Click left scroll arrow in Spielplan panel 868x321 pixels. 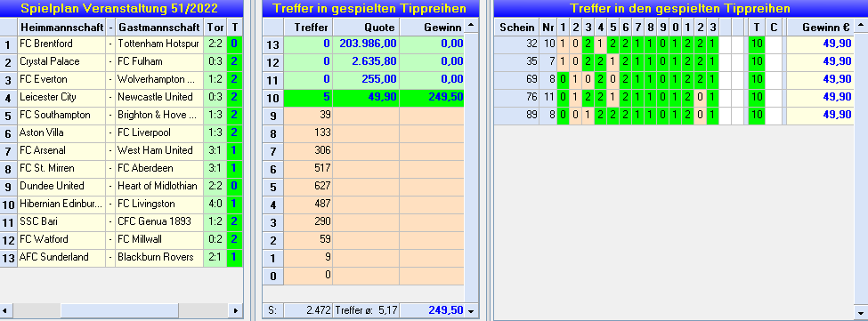click(x=6, y=311)
